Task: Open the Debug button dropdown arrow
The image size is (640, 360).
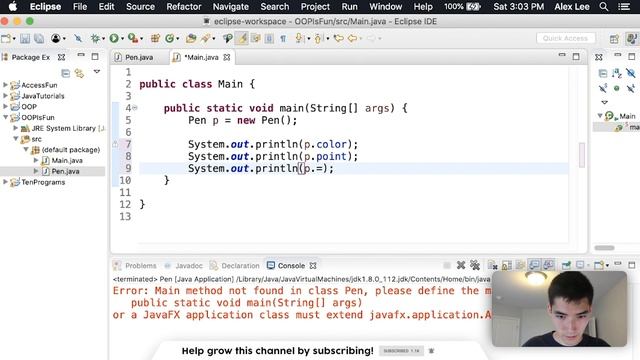Action: click(103, 39)
